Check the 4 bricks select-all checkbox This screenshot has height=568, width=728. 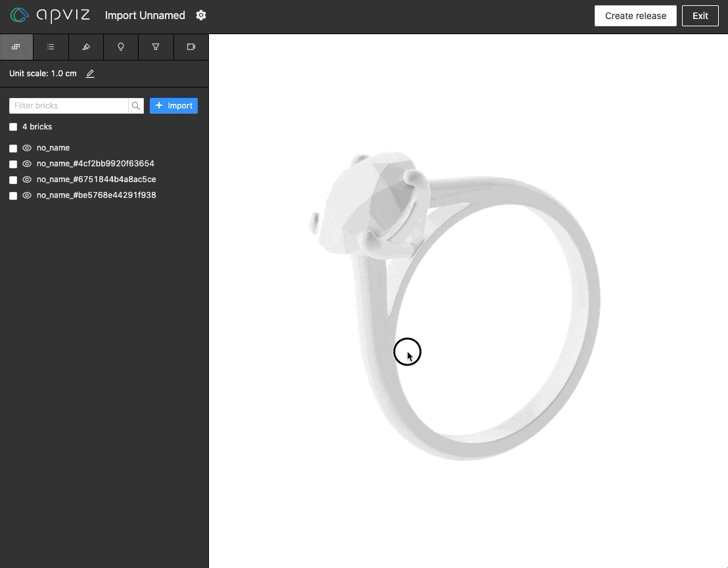[13, 127]
